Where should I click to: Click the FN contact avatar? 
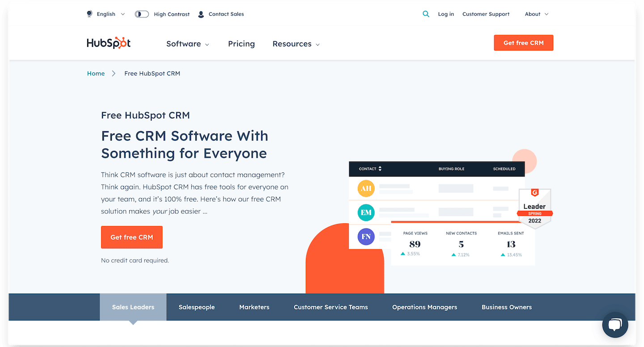pos(366,237)
